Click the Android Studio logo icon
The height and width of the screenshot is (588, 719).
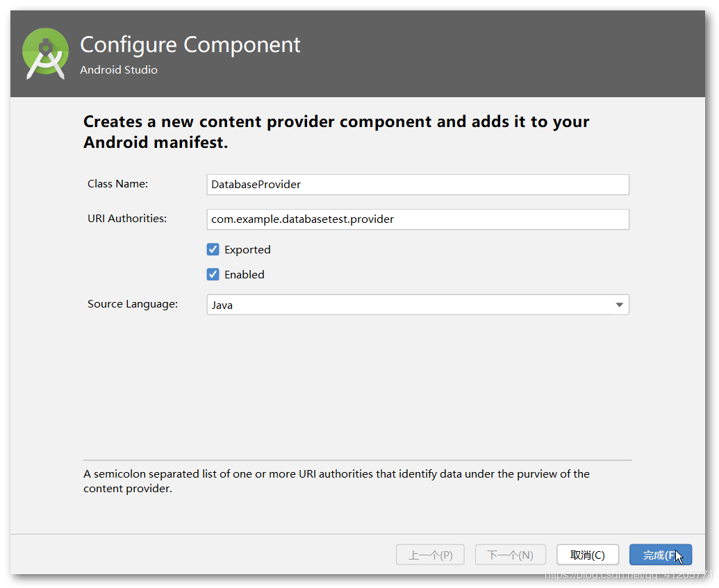click(x=45, y=53)
